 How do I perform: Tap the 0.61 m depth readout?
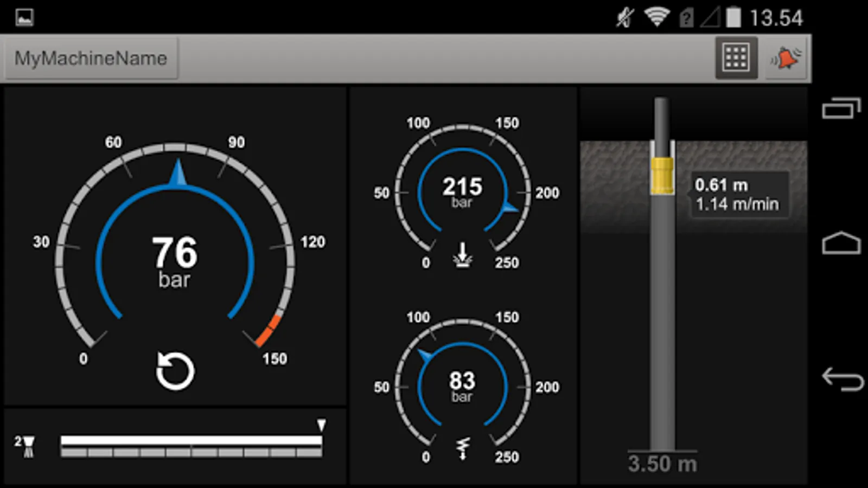click(x=721, y=185)
